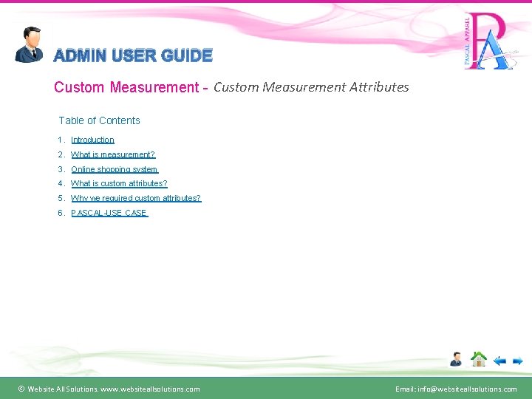This screenshot has width=532, height=399.
Task: Click the businessman avatar beside Admin User Guide
Action: point(29,44)
